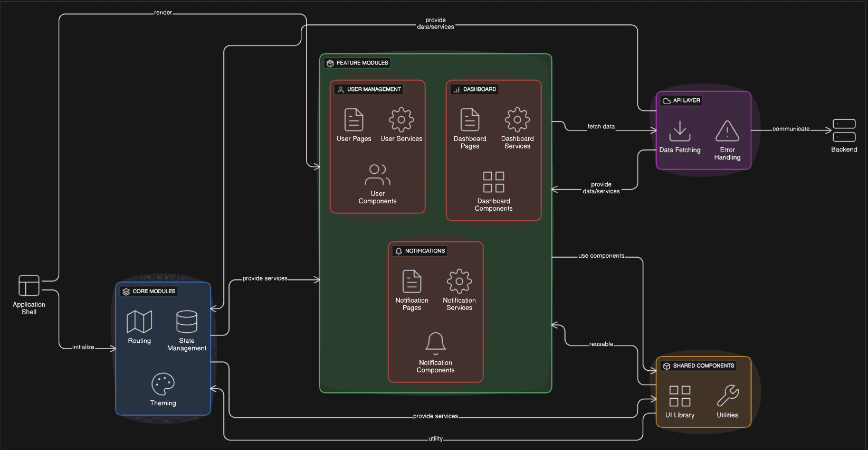This screenshot has width=868, height=450.
Task: Select the Routing map icon
Action: click(139, 322)
